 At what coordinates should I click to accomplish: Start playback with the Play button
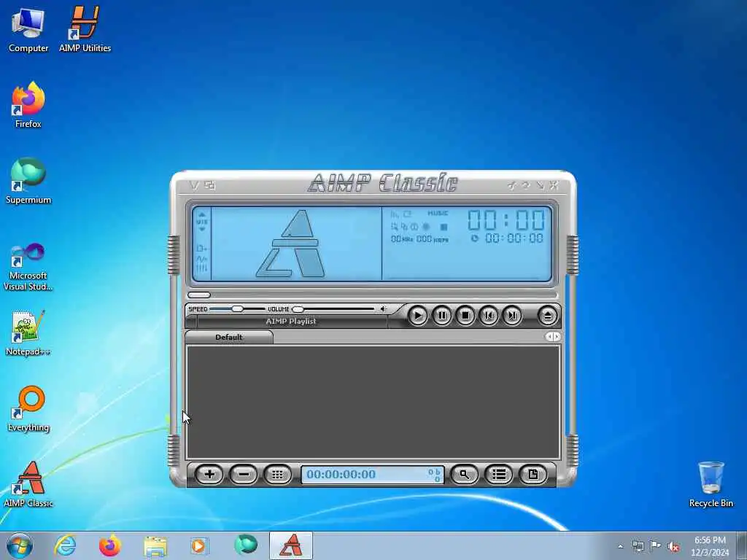pos(418,315)
